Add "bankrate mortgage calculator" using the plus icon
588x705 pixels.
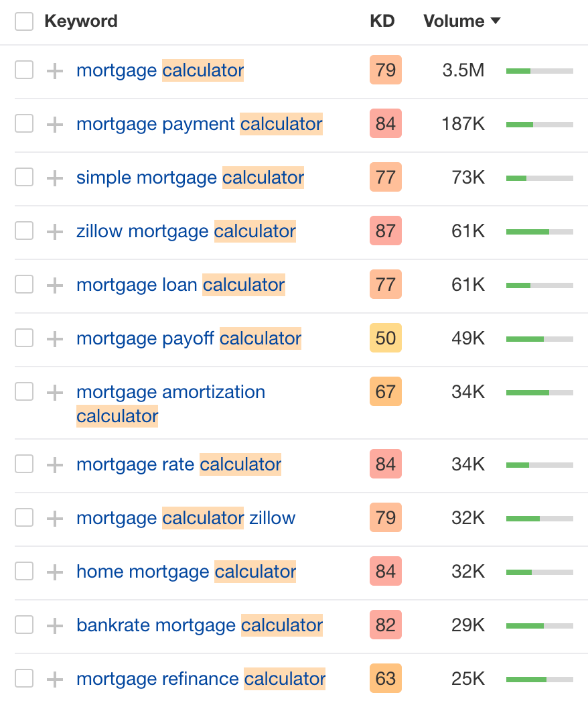click(x=54, y=625)
